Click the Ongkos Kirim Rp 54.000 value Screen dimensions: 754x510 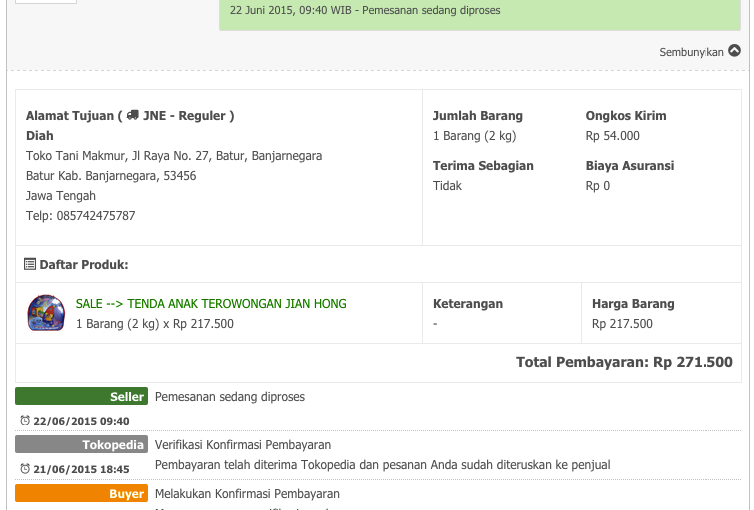click(612, 136)
